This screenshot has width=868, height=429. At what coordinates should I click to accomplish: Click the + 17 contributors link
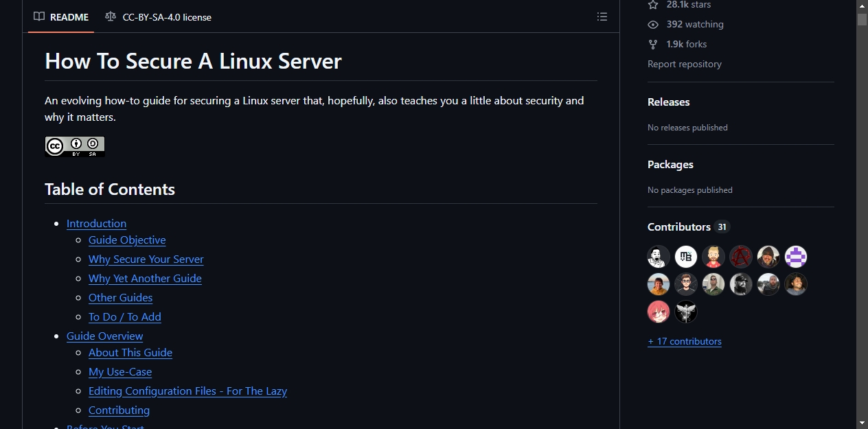pos(685,342)
